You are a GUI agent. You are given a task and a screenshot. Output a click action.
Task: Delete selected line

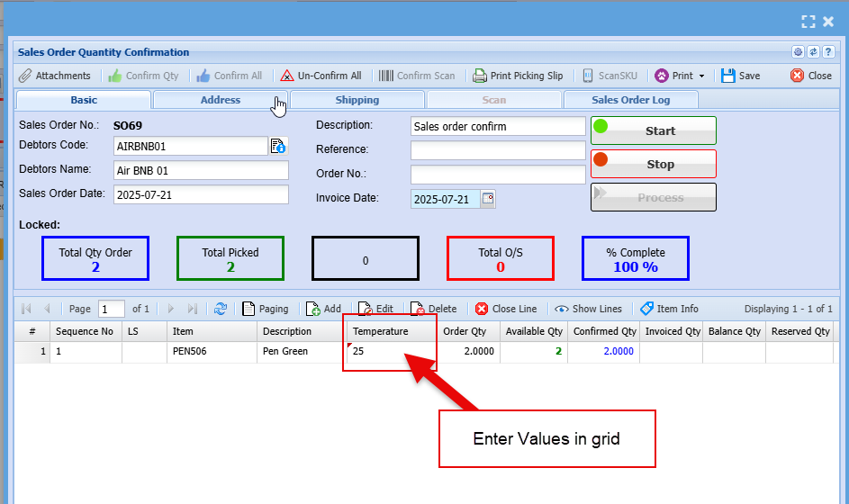434,309
